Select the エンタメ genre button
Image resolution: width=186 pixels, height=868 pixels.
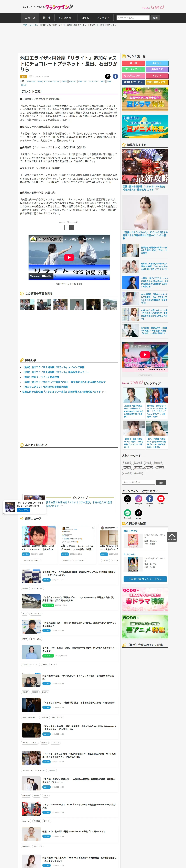pos(157,63)
